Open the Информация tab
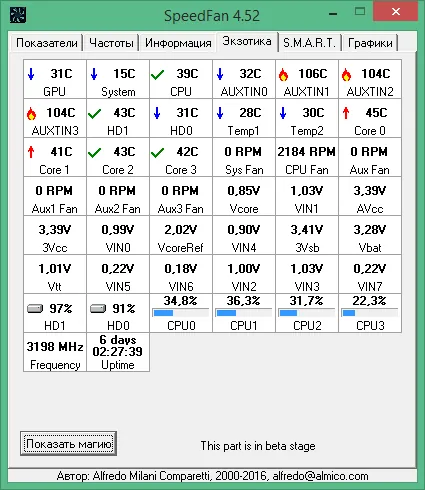The width and height of the screenshot is (425, 490). 178,43
